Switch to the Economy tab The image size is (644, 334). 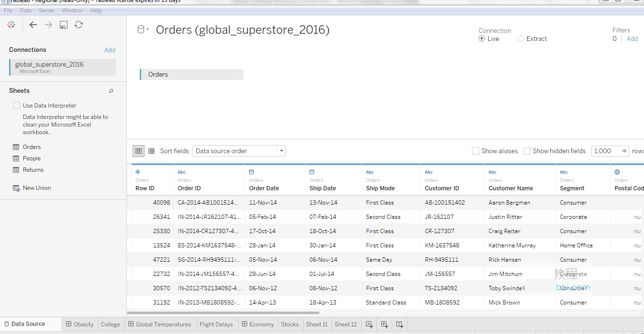point(258,324)
